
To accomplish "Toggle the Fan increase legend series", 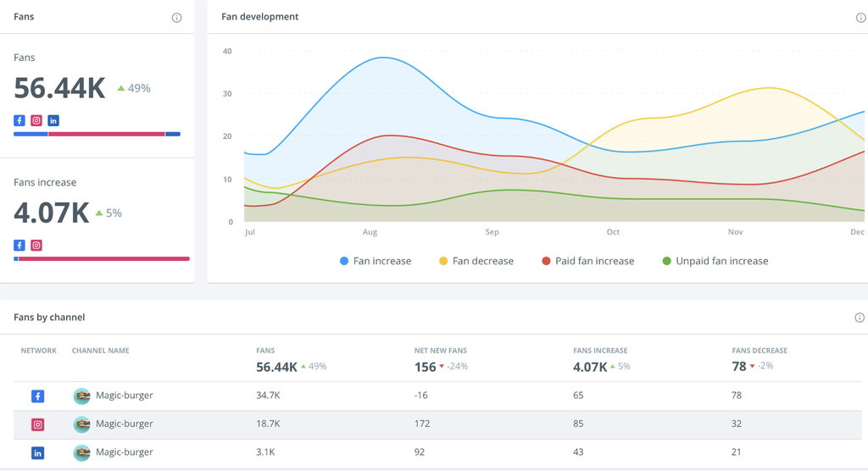I will [375, 261].
